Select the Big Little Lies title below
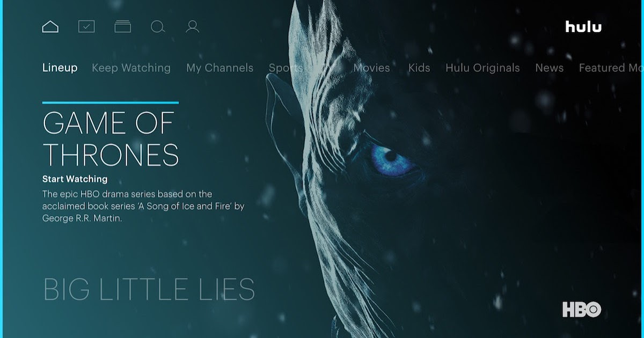The height and width of the screenshot is (338, 644). point(149,289)
